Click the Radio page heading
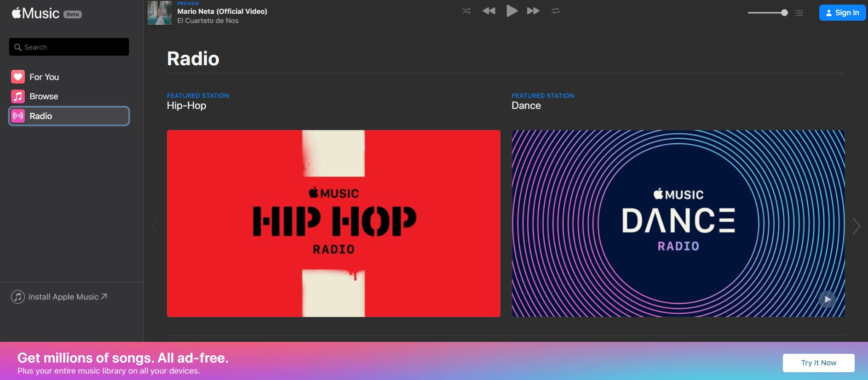This screenshot has height=380, width=868. (193, 59)
